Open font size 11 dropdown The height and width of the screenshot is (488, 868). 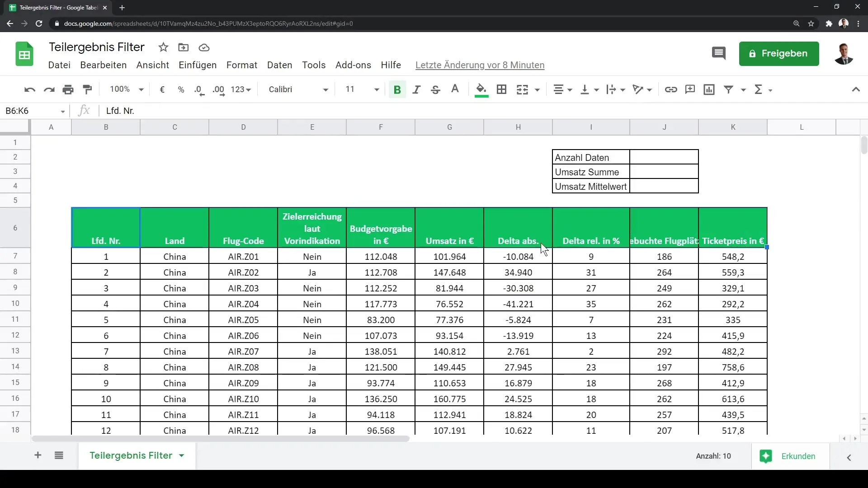click(362, 89)
